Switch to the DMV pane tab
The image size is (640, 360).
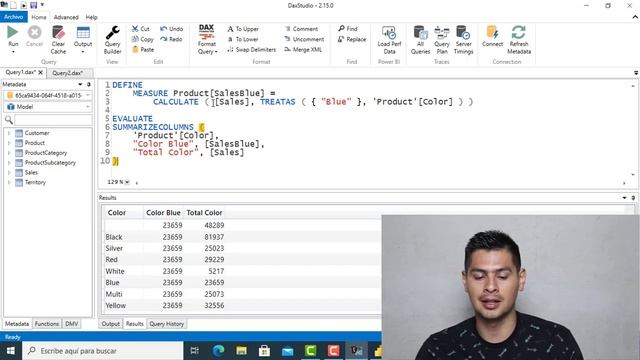(71, 324)
